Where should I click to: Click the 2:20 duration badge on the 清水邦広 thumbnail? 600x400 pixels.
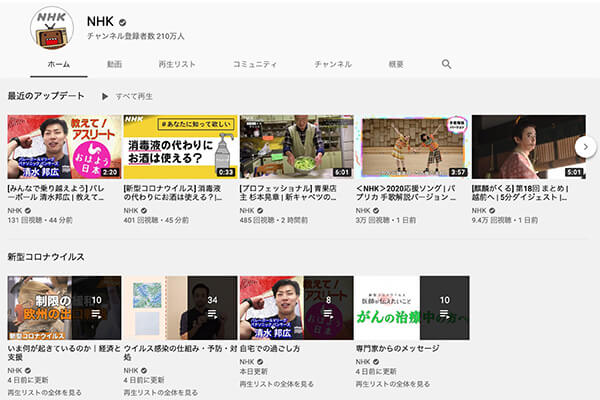(110, 172)
